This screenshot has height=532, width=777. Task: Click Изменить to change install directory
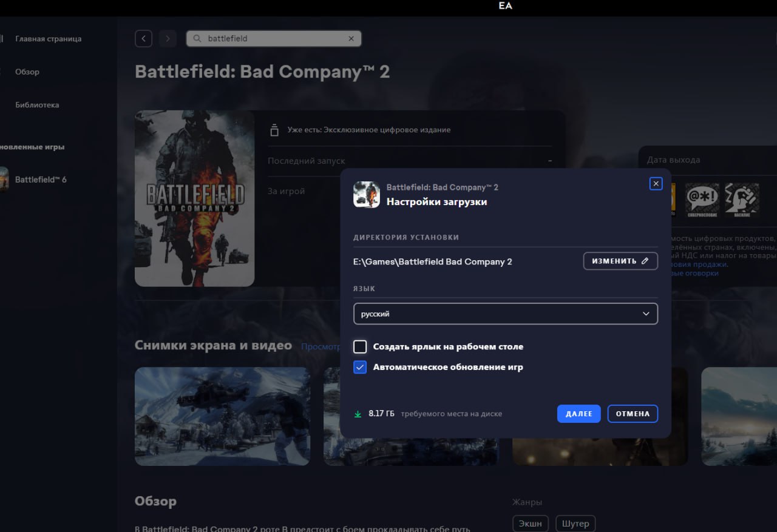pos(620,261)
